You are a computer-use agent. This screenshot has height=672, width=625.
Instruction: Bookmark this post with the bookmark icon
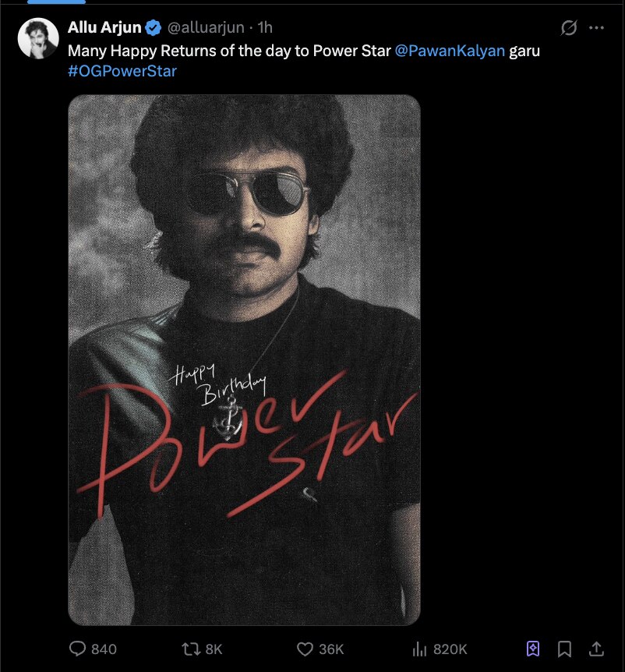(564, 649)
